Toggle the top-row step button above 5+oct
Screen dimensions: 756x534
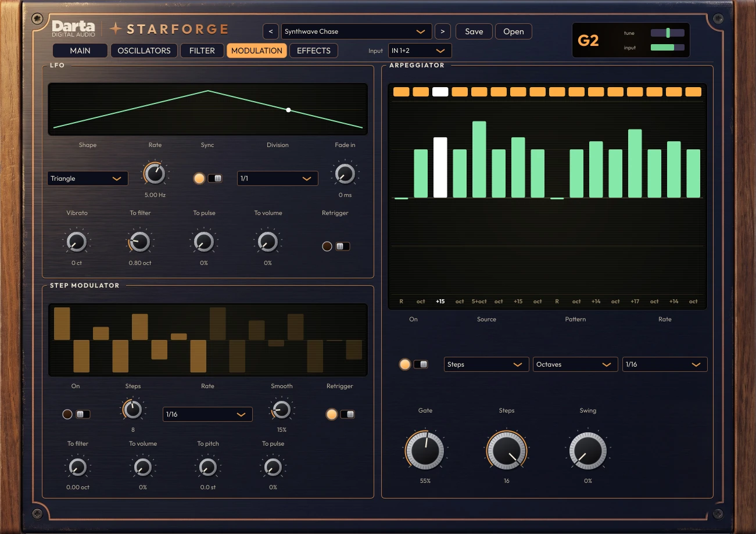click(x=479, y=92)
